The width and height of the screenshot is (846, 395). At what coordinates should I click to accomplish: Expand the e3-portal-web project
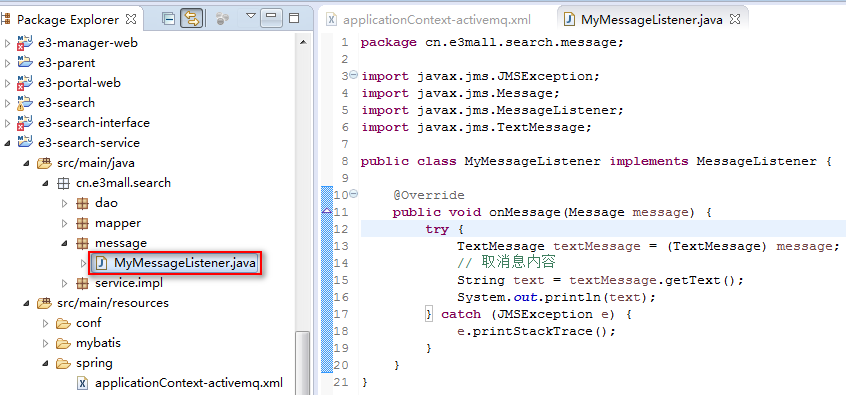pos(7,83)
